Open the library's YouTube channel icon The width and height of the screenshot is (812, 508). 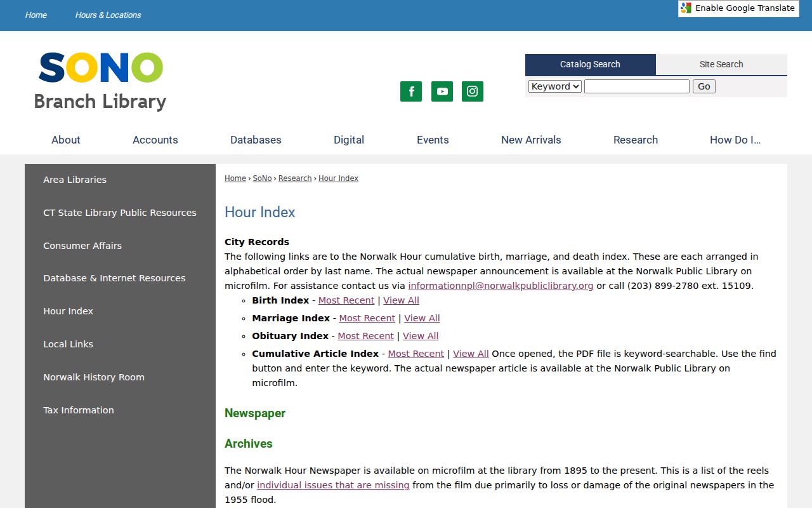(442, 91)
